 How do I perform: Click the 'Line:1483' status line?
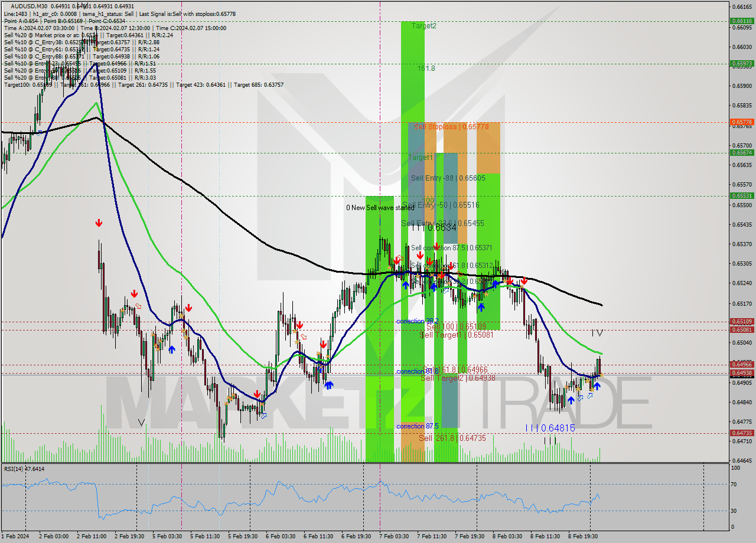pyautogui.click(x=119, y=14)
